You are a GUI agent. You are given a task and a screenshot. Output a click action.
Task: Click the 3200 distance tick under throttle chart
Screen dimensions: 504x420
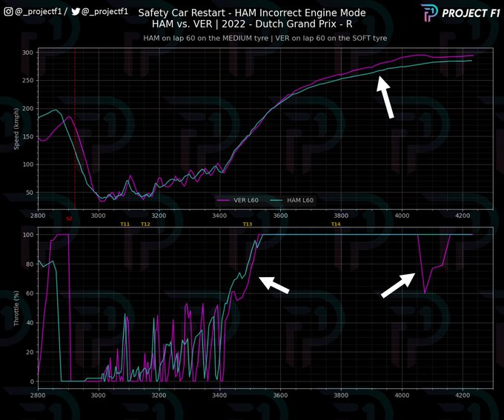point(159,395)
